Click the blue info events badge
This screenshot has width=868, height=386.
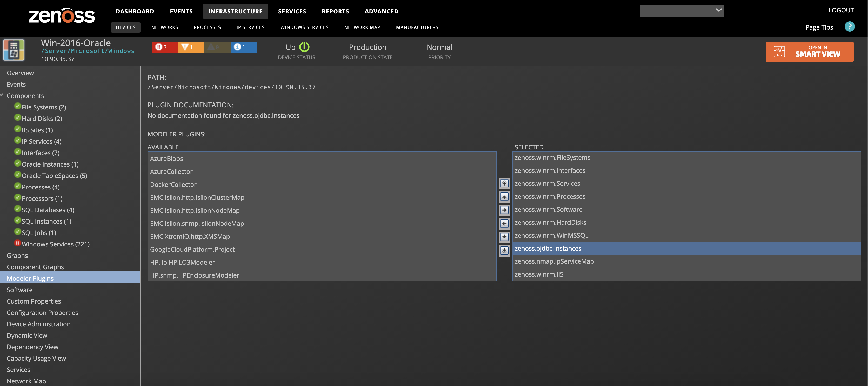(x=243, y=47)
